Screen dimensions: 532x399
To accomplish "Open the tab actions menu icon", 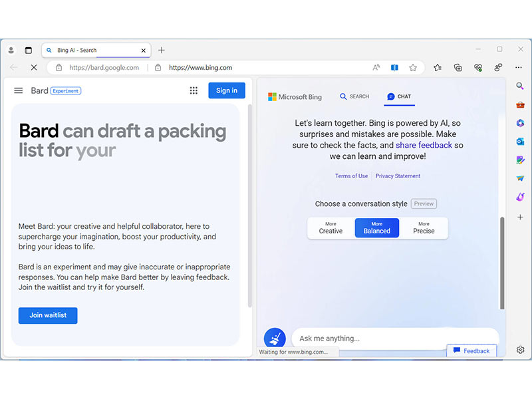I will [x=28, y=51].
